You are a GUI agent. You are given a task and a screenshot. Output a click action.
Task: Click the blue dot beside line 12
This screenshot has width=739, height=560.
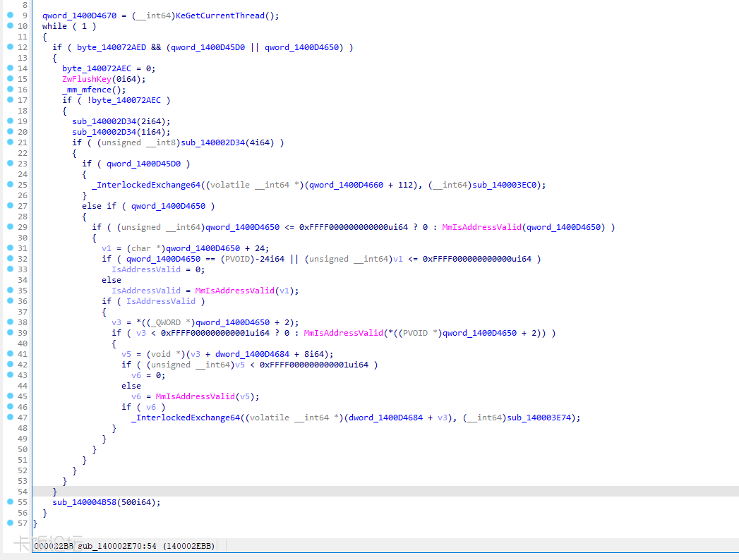[9, 47]
